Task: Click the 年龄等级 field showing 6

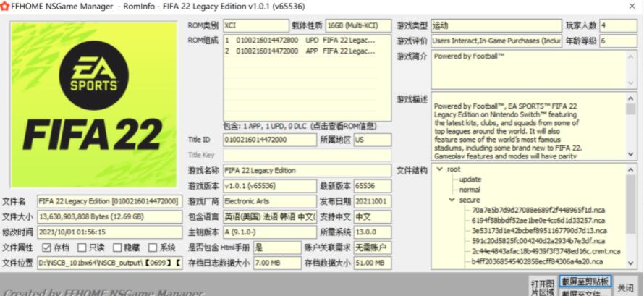Action: tap(618, 41)
